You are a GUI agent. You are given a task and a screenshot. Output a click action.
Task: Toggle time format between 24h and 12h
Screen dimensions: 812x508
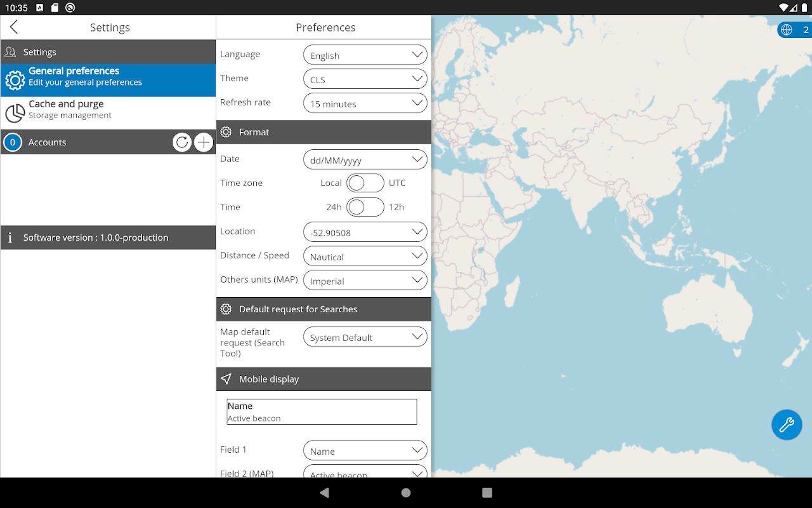365,207
